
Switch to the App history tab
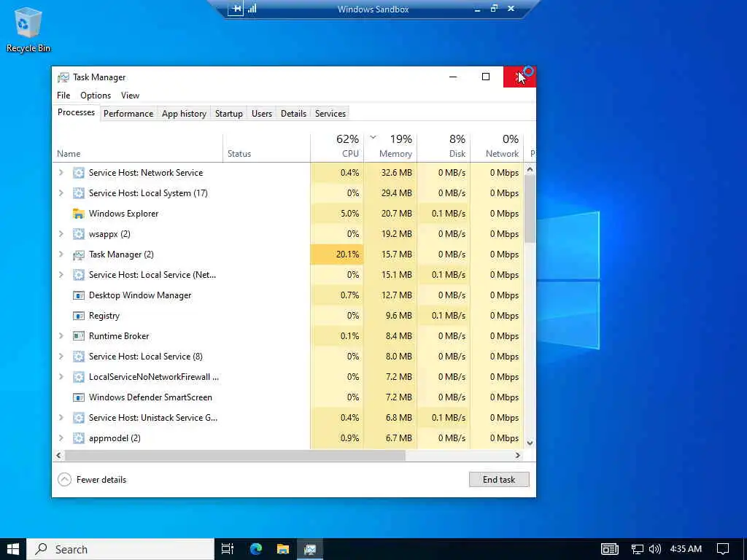click(x=184, y=114)
